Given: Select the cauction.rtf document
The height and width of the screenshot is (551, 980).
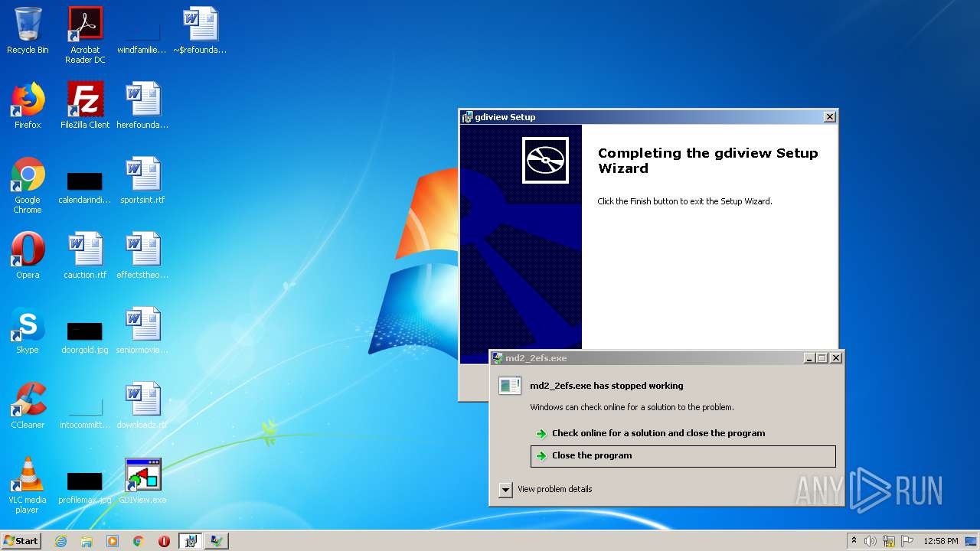Looking at the screenshot, I should point(85,256).
